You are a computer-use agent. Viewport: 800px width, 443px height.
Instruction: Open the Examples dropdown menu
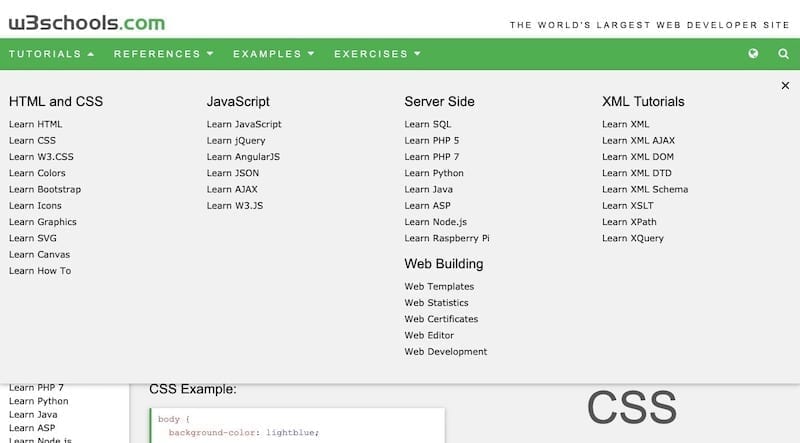pyautogui.click(x=273, y=54)
